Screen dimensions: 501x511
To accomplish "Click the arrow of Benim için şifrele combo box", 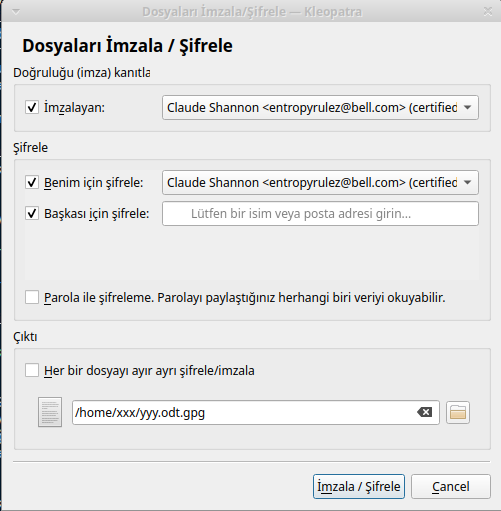I will (x=467, y=182).
